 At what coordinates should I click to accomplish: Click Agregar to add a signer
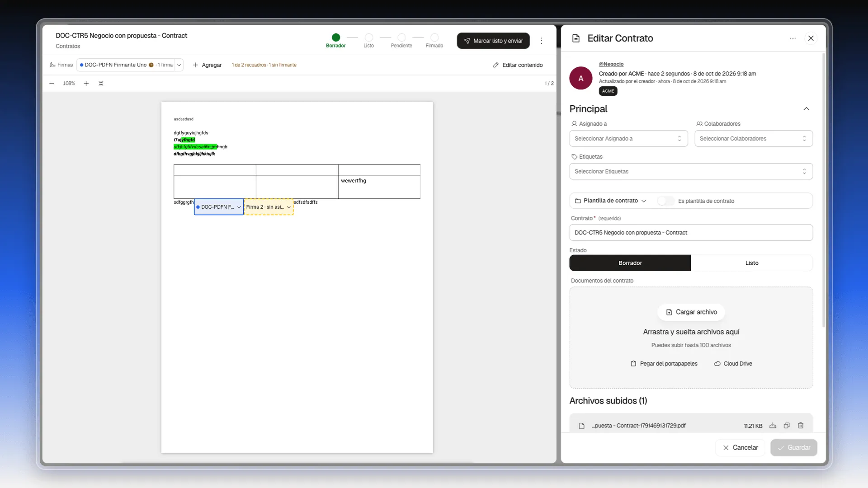pyautogui.click(x=207, y=65)
